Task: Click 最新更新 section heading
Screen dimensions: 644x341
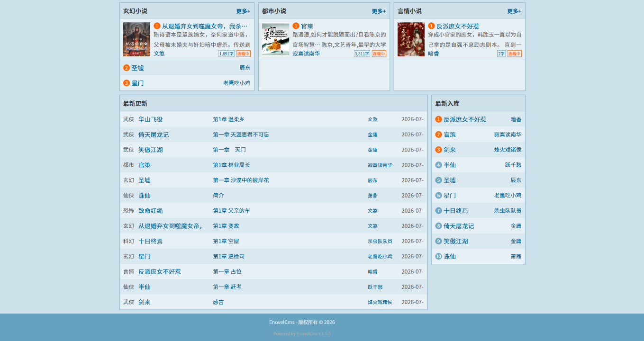Action: point(135,103)
